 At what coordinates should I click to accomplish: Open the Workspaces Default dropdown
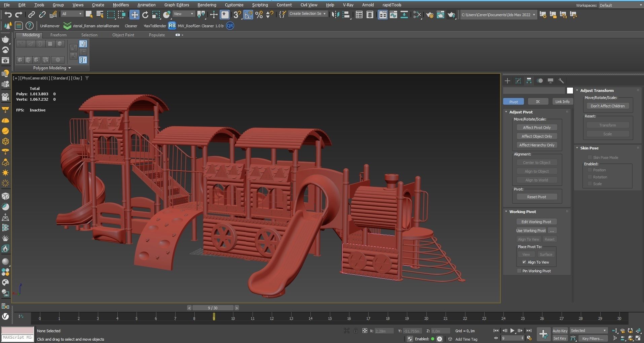pyautogui.click(x=620, y=5)
